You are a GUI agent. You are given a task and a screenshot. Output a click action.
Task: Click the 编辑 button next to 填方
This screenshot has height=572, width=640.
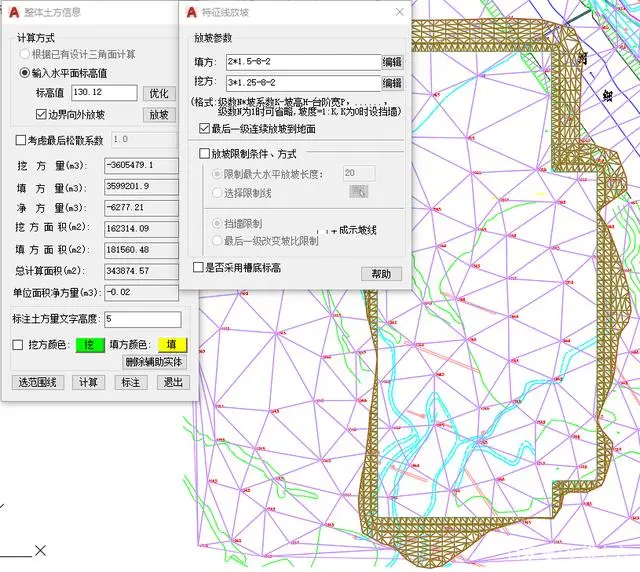(x=392, y=62)
